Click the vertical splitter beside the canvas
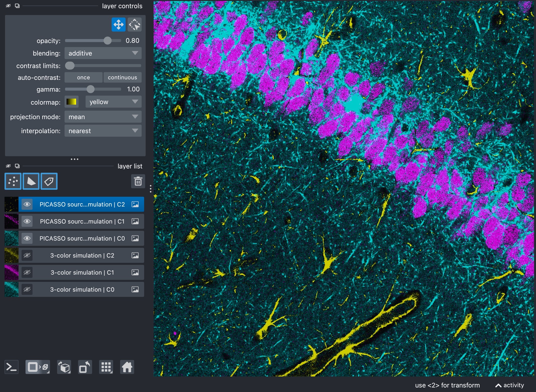 click(150, 188)
